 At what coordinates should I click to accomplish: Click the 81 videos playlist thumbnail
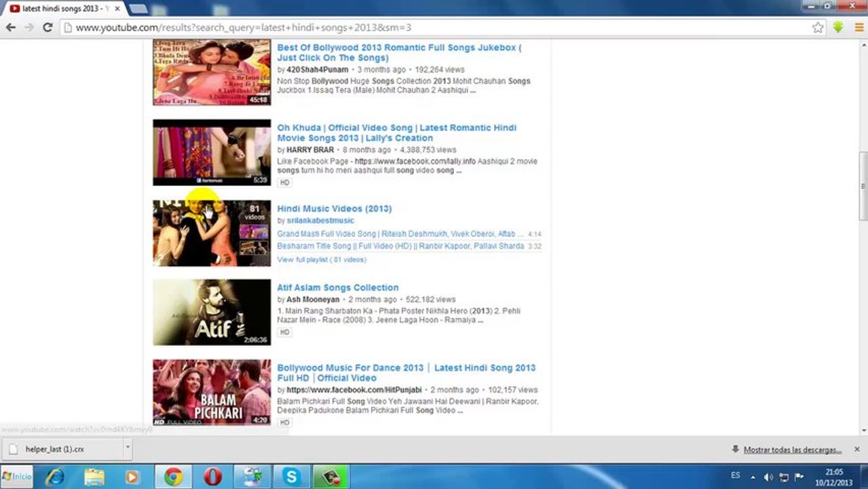[212, 232]
